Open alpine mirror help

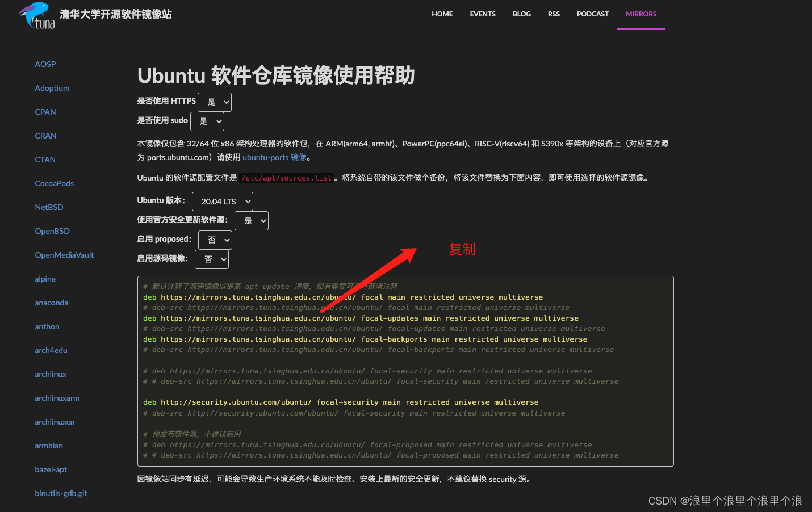45,279
